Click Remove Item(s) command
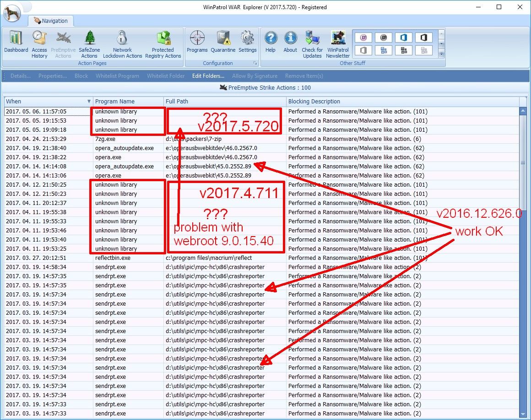 pos(304,76)
